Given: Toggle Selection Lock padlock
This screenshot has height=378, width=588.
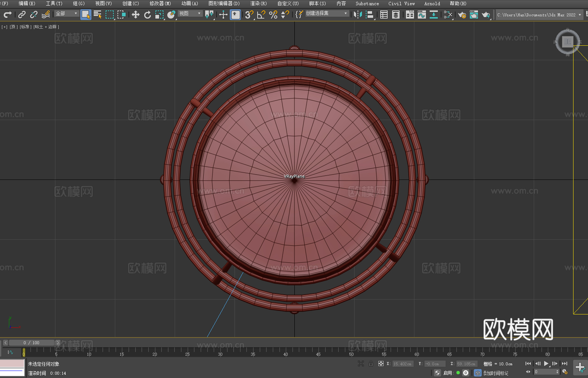Looking at the screenshot, I should tap(371, 364).
